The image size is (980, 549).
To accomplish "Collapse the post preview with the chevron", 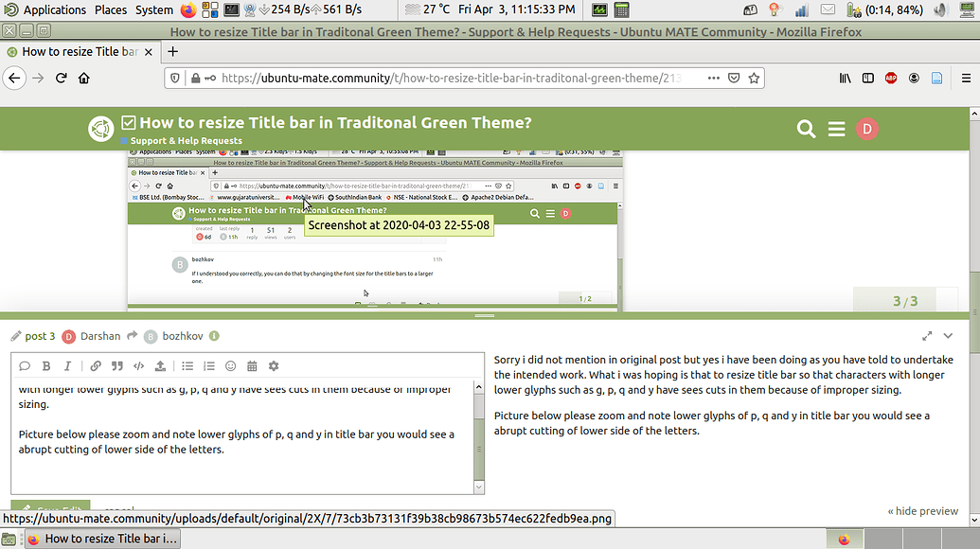I will [948, 336].
